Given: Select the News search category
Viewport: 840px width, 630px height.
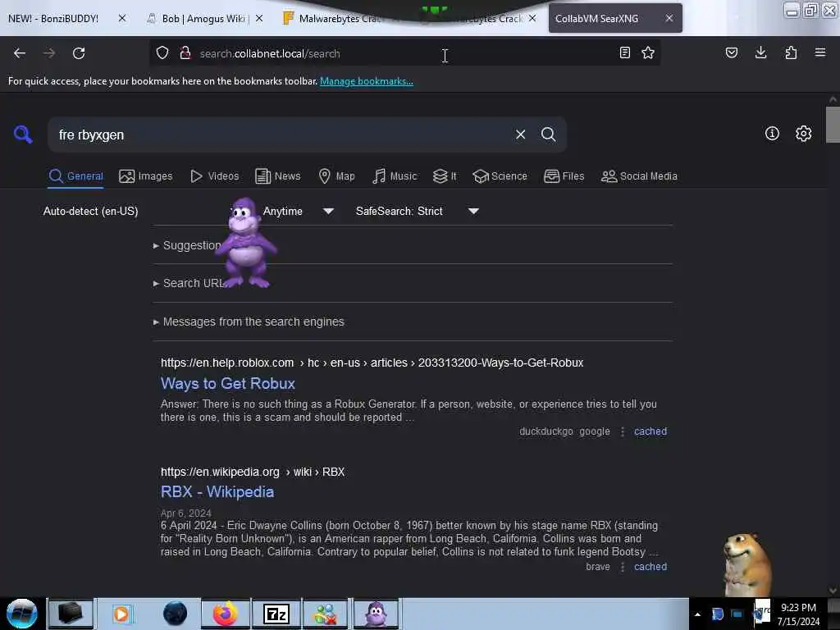Looking at the screenshot, I should point(278,176).
